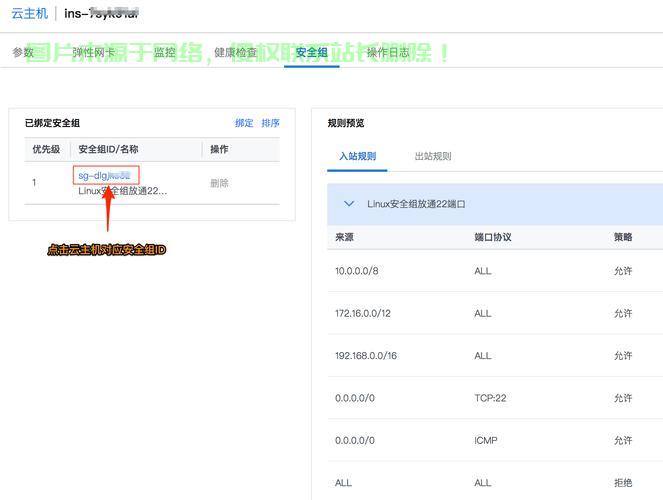Open the 参数 tab
This screenshot has height=500, width=663.
(x=23, y=53)
